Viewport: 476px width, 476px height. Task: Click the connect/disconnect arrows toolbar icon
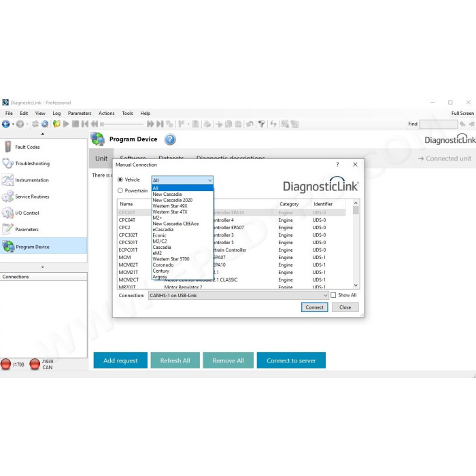pyautogui.click(x=35, y=124)
